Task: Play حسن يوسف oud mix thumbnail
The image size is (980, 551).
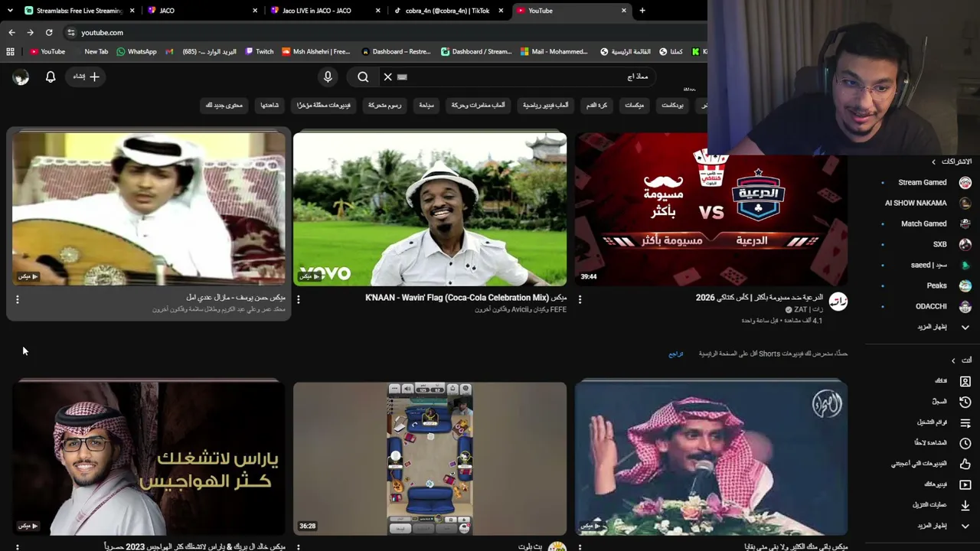Action: click(x=149, y=208)
